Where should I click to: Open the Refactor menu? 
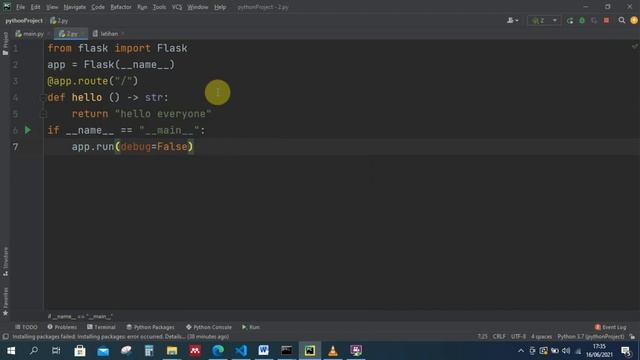click(121, 7)
